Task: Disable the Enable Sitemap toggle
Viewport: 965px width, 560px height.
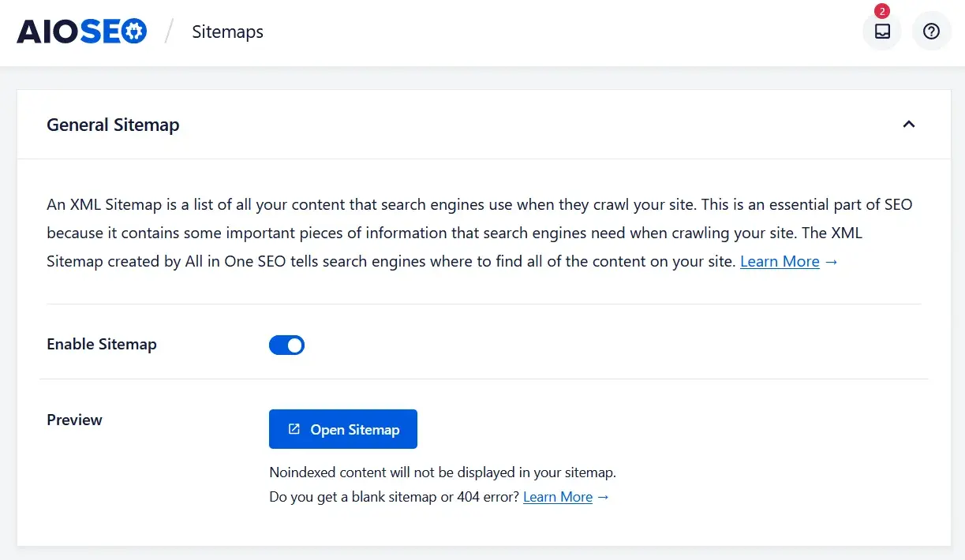Action: (x=286, y=345)
